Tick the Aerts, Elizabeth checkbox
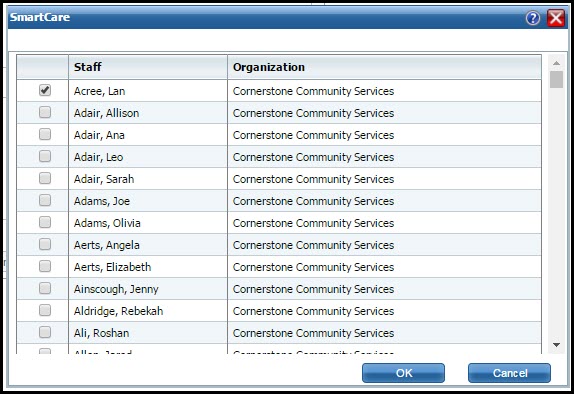 (x=45, y=266)
